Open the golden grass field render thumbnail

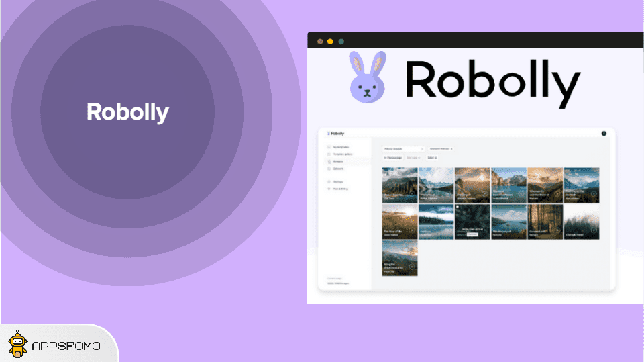point(400,222)
